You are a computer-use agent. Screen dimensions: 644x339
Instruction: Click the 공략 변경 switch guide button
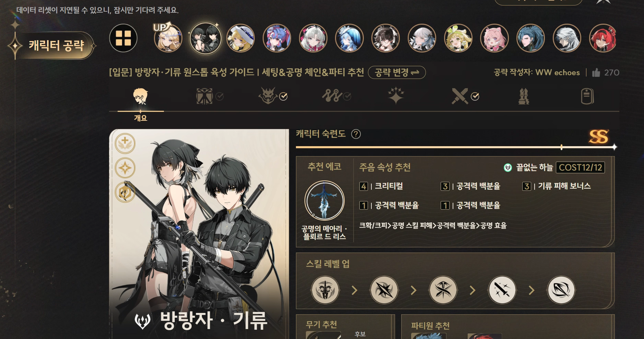click(397, 72)
